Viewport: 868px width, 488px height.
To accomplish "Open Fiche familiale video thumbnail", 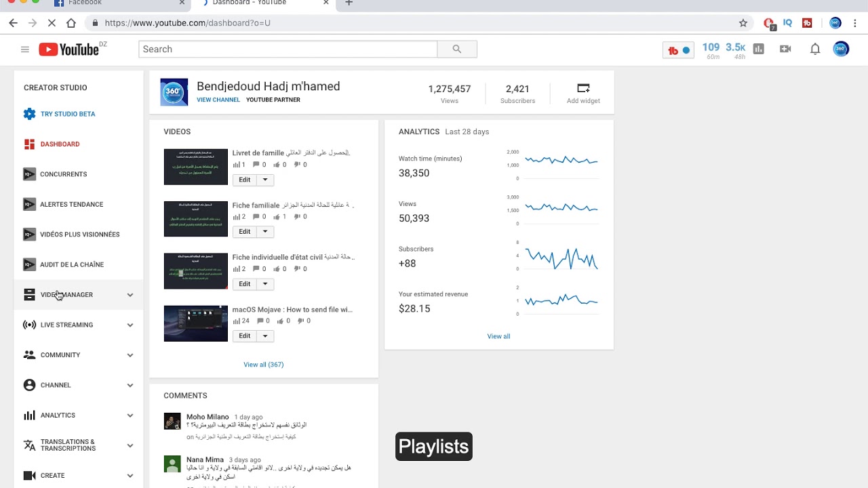I will coord(196,219).
